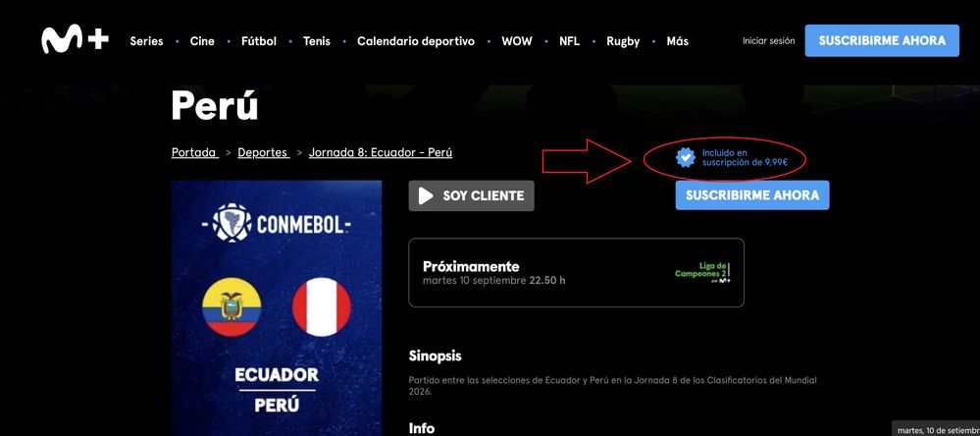
Task: Click the Liga de Campeones 2 channel logo
Action: 701,273
